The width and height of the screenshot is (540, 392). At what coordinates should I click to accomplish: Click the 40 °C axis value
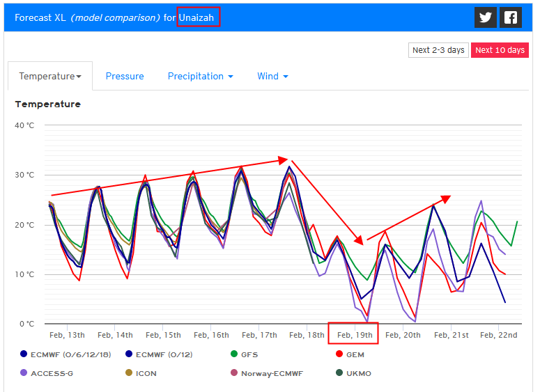24,125
